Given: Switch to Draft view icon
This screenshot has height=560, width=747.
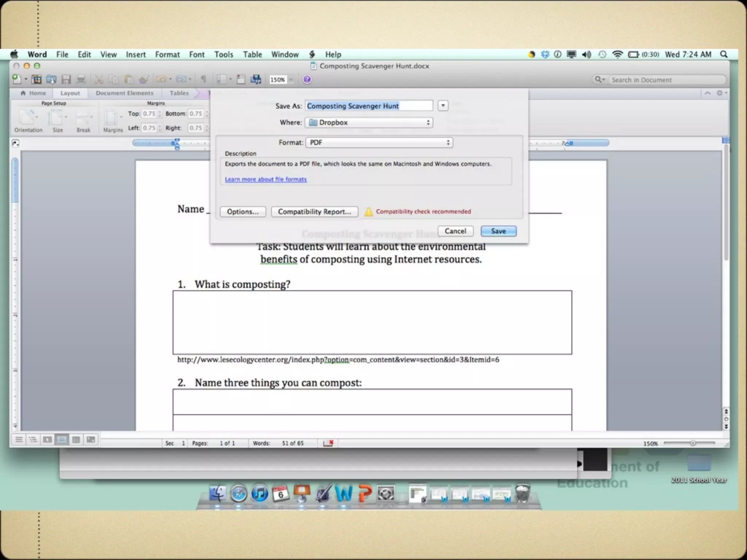Looking at the screenshot, I should 19,440.
